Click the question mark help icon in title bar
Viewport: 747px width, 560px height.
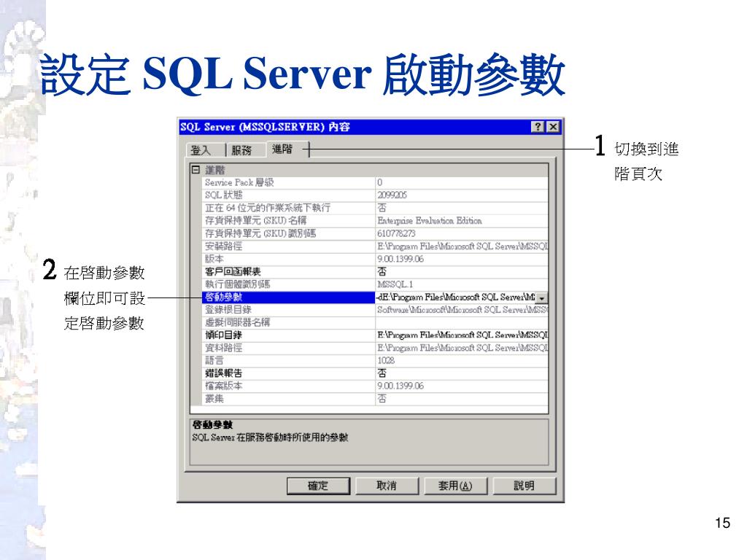tap(538, 127)
